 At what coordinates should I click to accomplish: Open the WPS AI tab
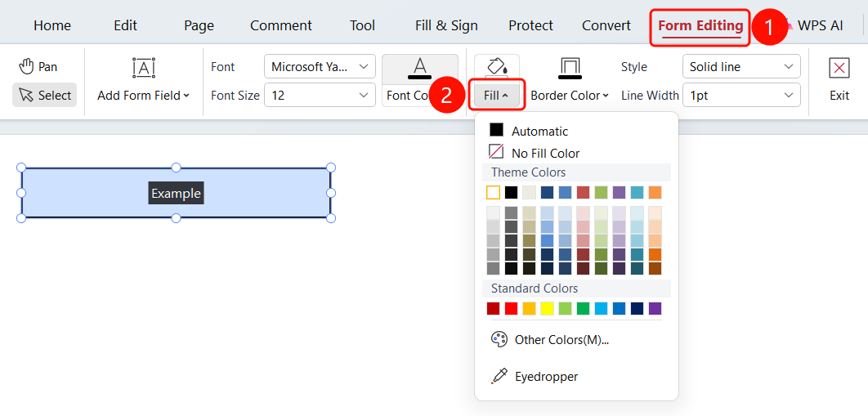(820, 25)
